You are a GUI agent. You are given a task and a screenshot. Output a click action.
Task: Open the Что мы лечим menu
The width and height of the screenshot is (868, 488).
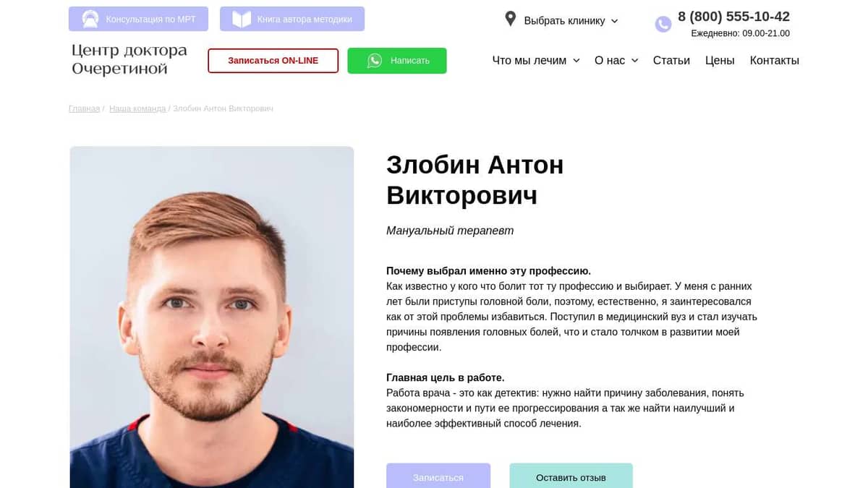(536, 61)
